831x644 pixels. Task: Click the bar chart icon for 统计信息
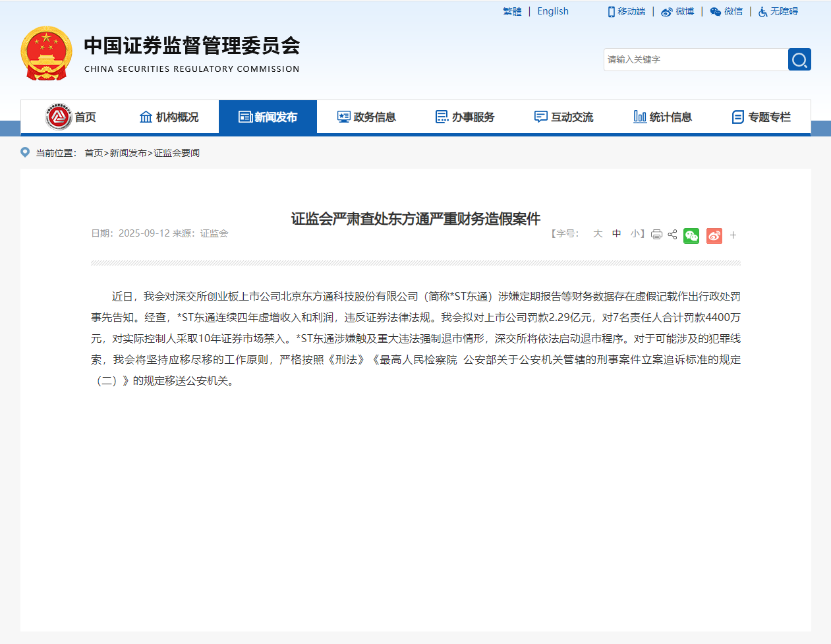pos(640,117)
